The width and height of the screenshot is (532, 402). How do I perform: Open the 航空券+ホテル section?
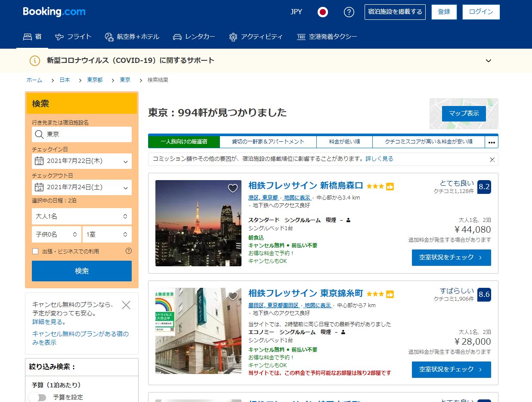pos(132,37)
